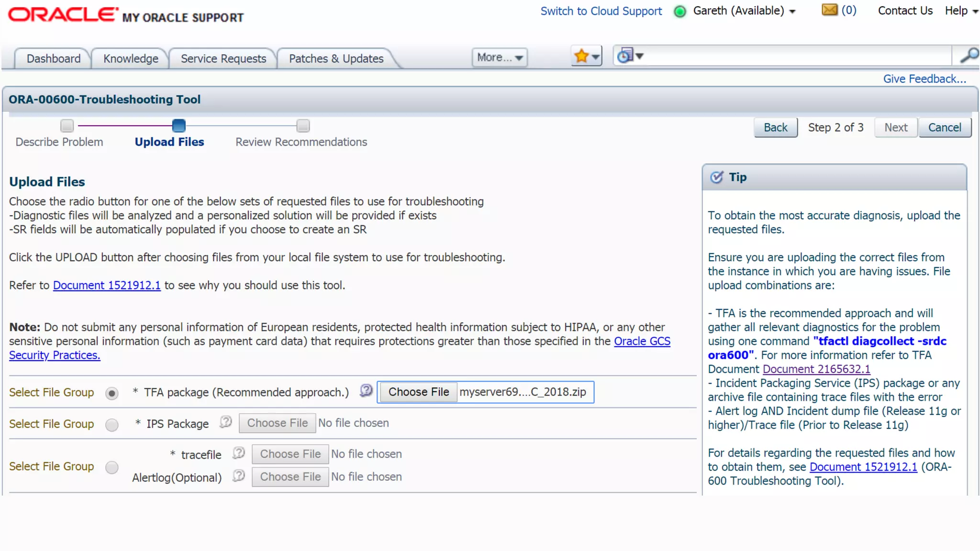The height and width of the screenshot is (551, 980).
Task: Click help icon beside Alertlog(Optional)
Action: point(239,476)
